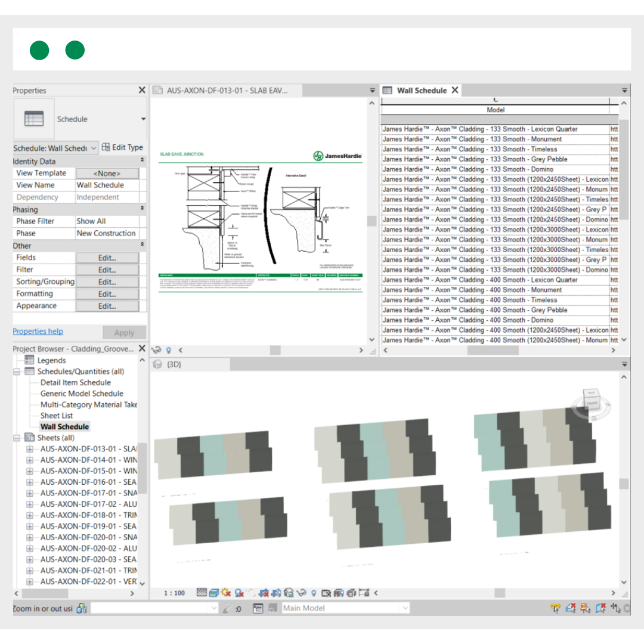Image resolution: width=644 pixels, height=644 pixels.
Task: Click Temporary View Properties icon
Action: pos(326,593)
